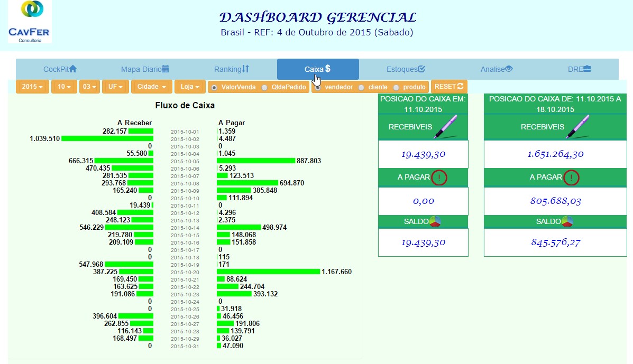Click the briefcase icon beside DRE

587,69
